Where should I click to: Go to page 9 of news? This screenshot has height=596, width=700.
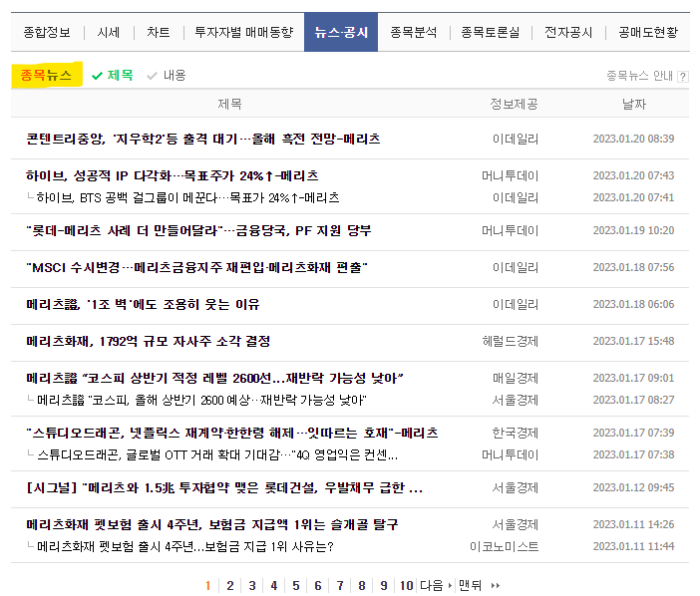384,585
